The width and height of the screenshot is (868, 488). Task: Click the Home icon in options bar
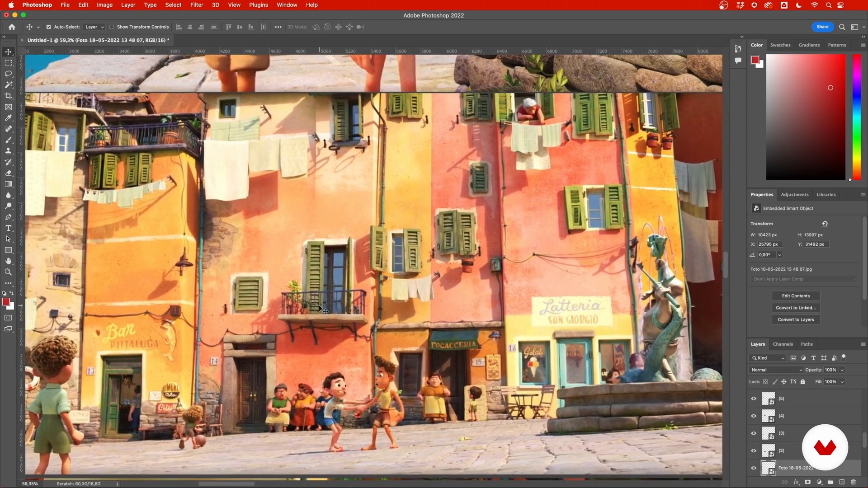pos(12,27)
